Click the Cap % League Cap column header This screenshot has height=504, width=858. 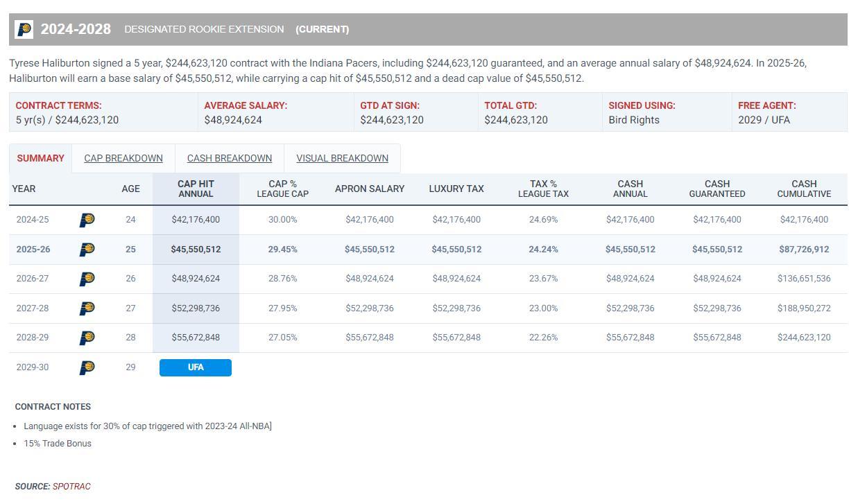[x=282, y=189]
